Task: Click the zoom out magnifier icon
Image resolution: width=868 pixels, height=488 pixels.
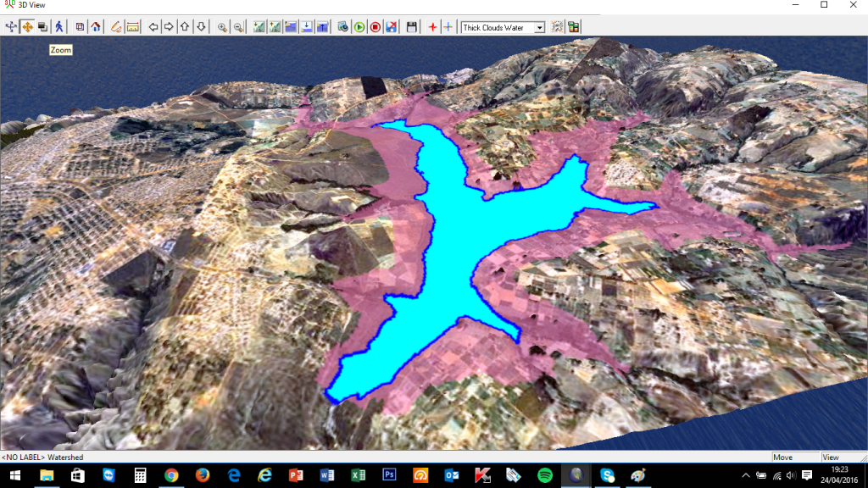Action: [238, 27]
